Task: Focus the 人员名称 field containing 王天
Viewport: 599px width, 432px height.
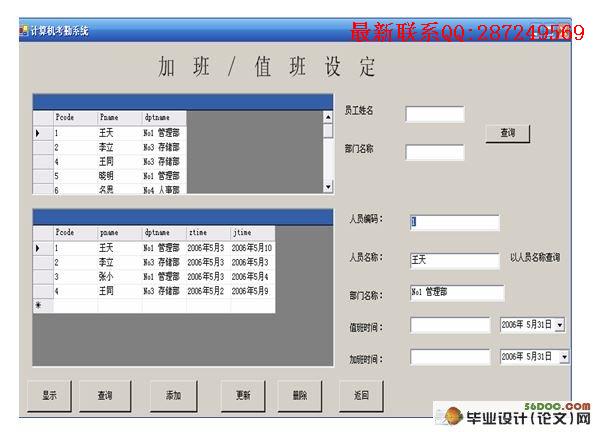Action: (x=455, y=261)
